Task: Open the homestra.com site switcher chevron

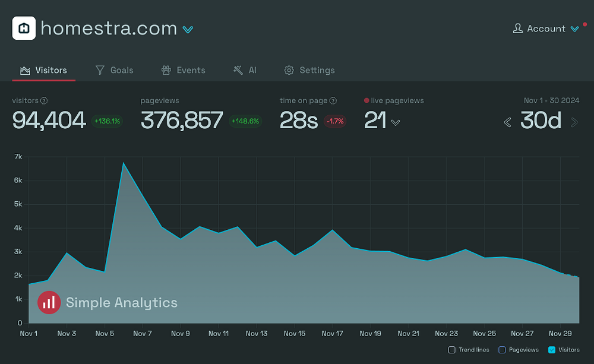Action: point(188,30)
